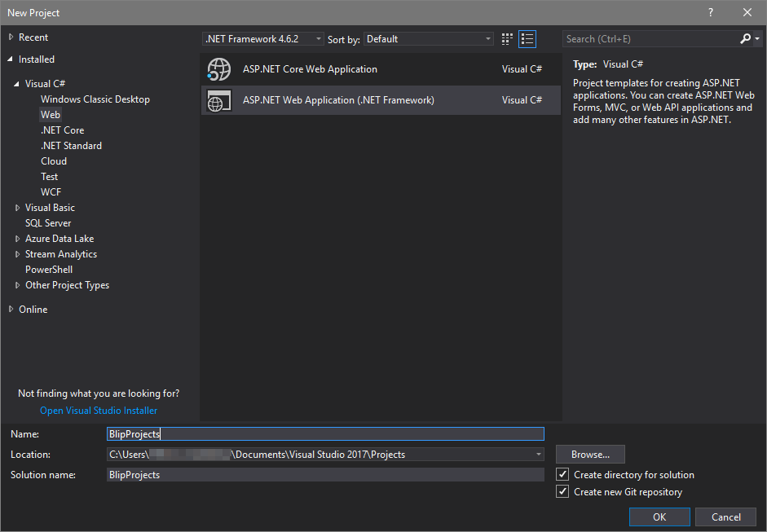Expand the Online node
Viewport: 767px width, 532px height.
(x=11, y=309)
